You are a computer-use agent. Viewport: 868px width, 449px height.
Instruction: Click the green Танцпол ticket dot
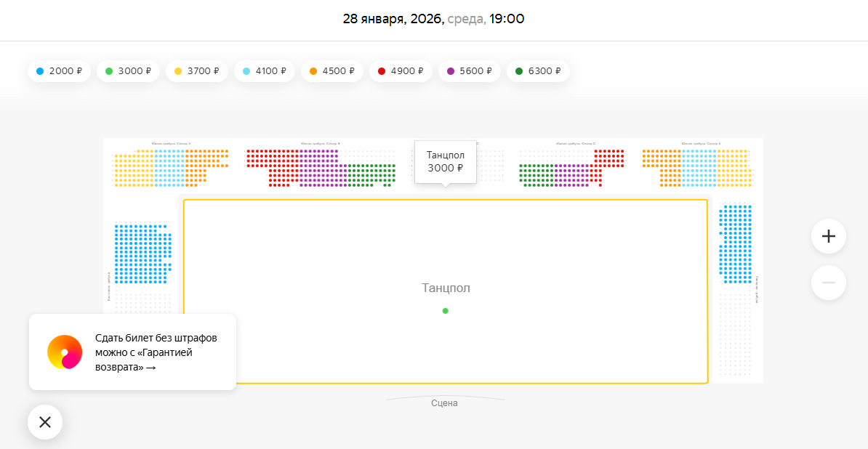(446, 311)
